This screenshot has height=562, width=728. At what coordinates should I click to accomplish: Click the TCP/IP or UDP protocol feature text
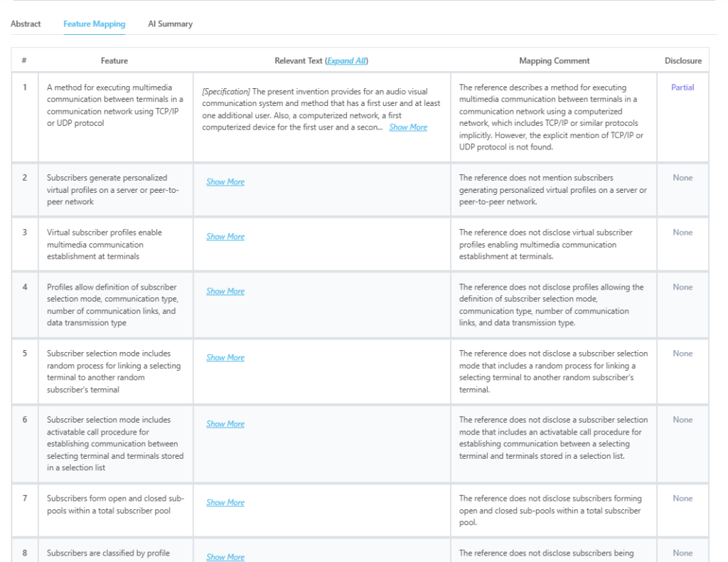[114, 105]
